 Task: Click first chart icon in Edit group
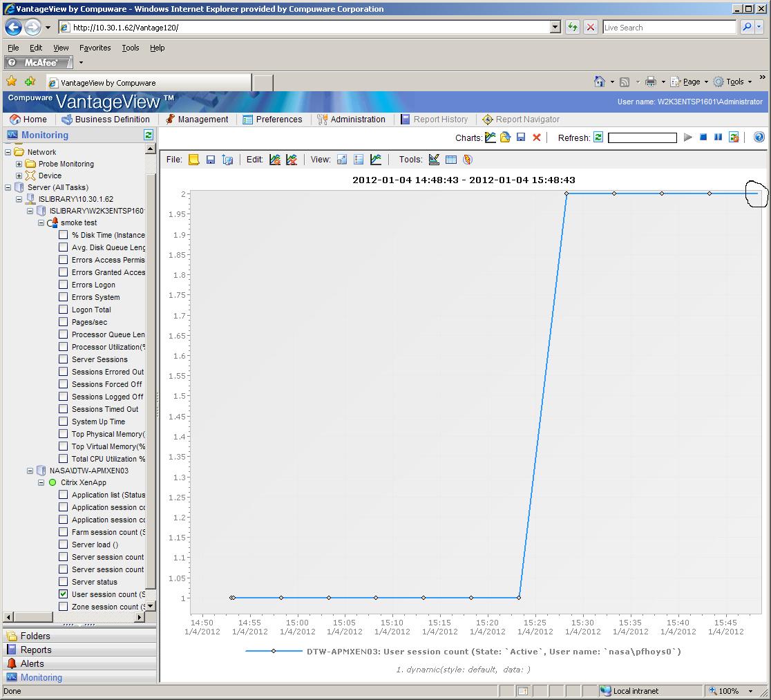click(275, 160)
